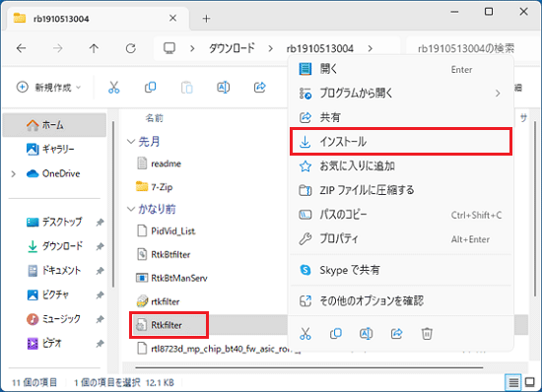The height and width of the screenshot is (392, 542).
Task: Open OneDrive in the navigation pane
Action: [x=54, y=173]
